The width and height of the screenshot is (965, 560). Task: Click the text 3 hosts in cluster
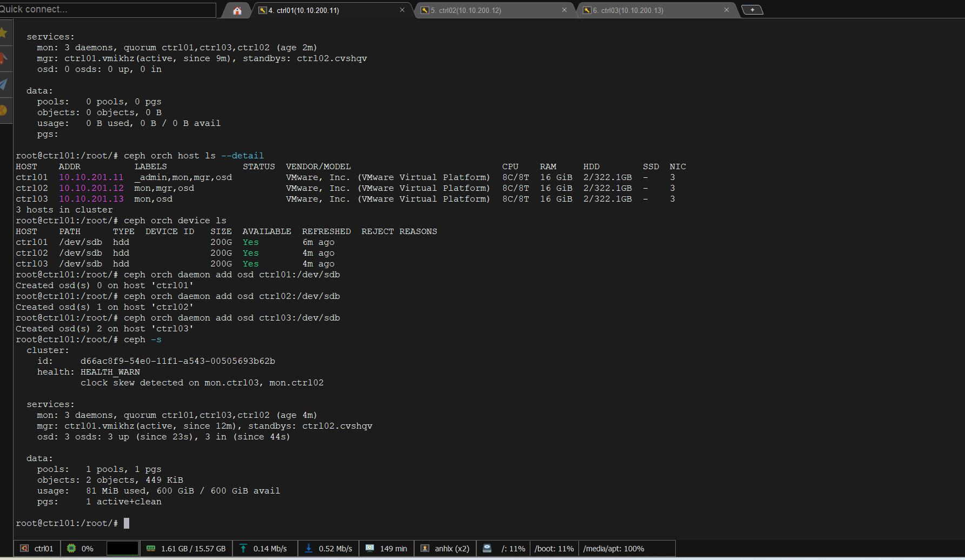[x=64, y=210]
